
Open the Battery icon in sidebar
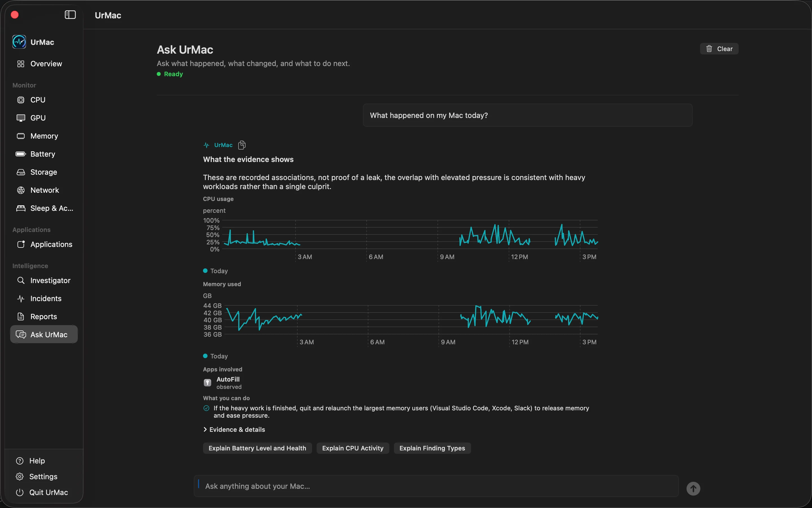[x=21, y=154]
